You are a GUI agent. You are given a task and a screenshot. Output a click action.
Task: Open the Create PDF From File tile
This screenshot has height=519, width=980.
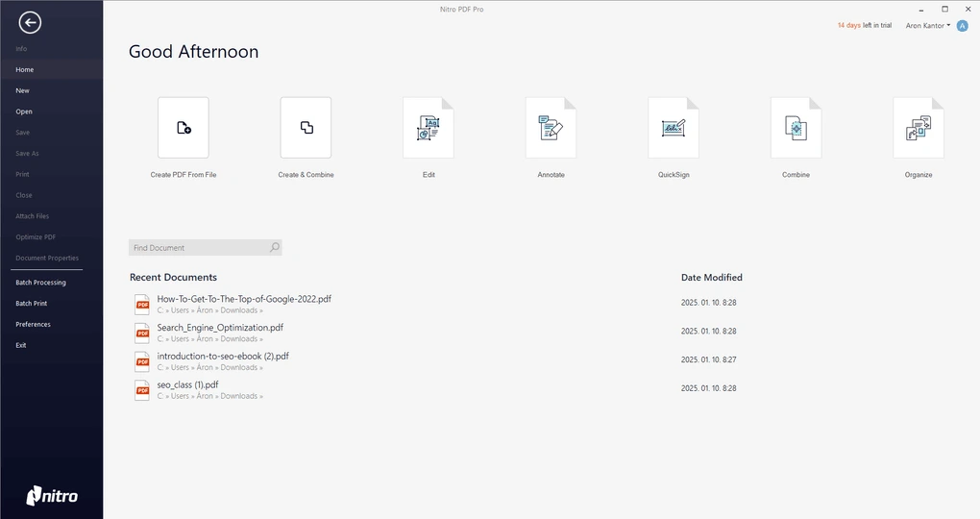pyautogui.click(x=184, y=128)
